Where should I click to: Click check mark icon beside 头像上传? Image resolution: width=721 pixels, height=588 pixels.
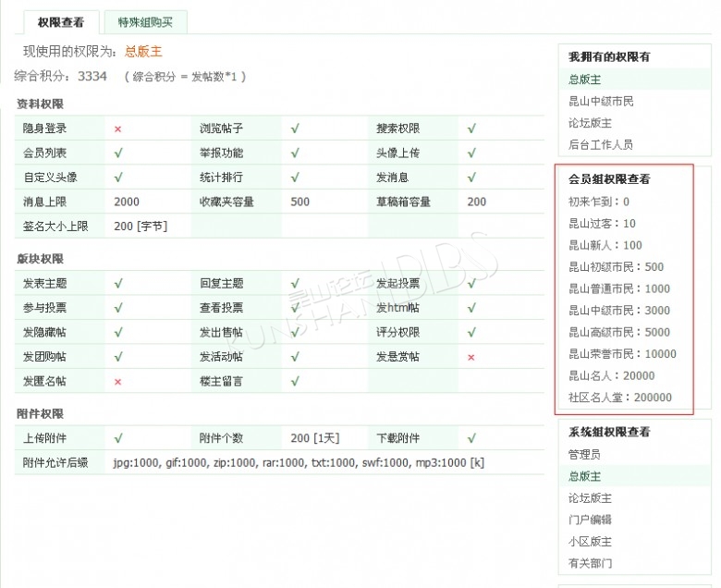471,153
